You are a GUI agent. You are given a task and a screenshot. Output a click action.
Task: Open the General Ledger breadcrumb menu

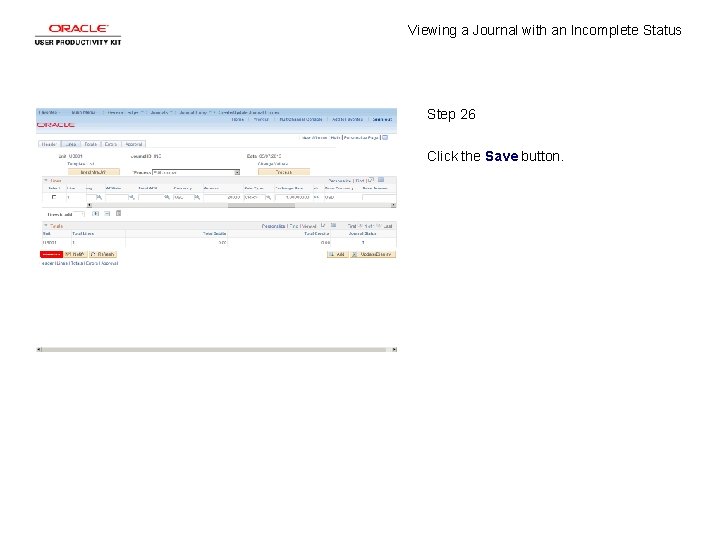coord(125,112)
